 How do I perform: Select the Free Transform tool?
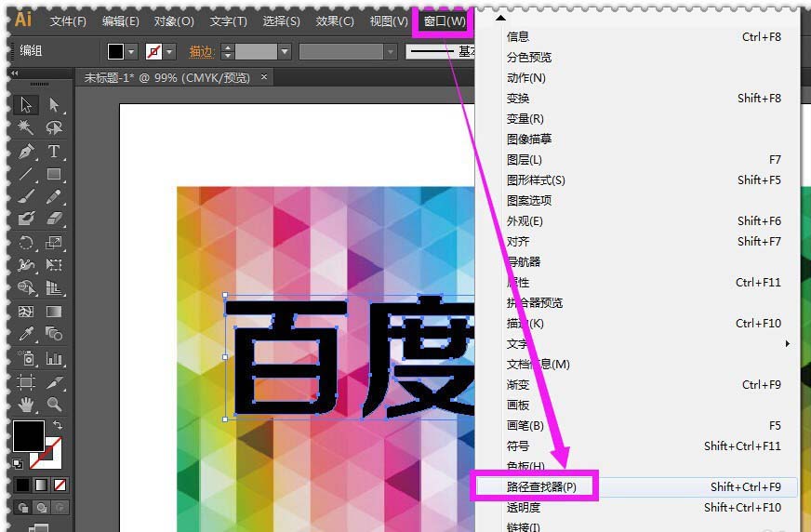coord(54,265)
